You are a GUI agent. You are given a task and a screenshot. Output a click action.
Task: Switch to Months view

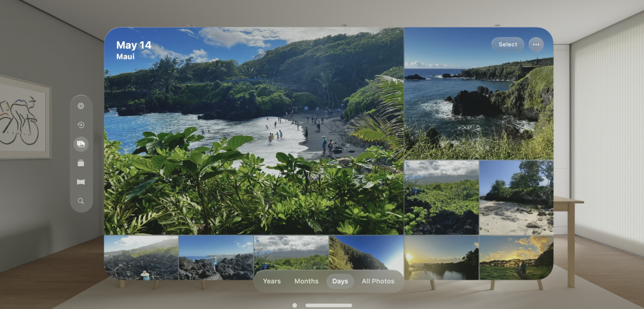point(306,281)
